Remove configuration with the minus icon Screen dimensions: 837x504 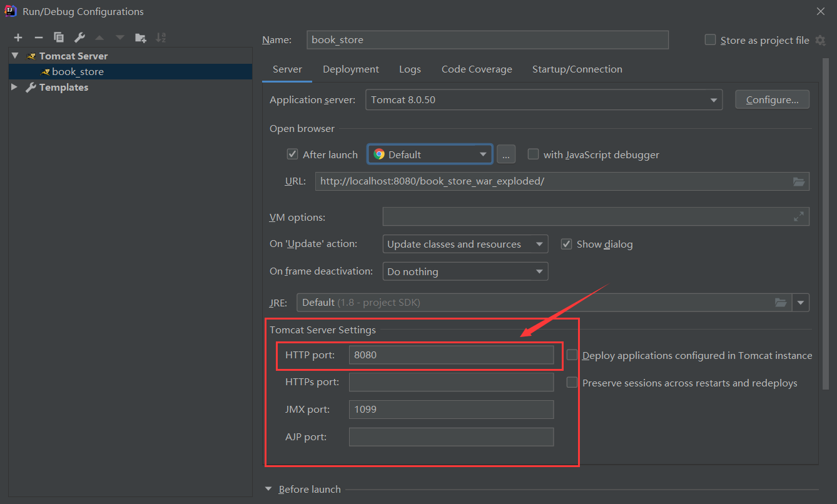point(38,38)
